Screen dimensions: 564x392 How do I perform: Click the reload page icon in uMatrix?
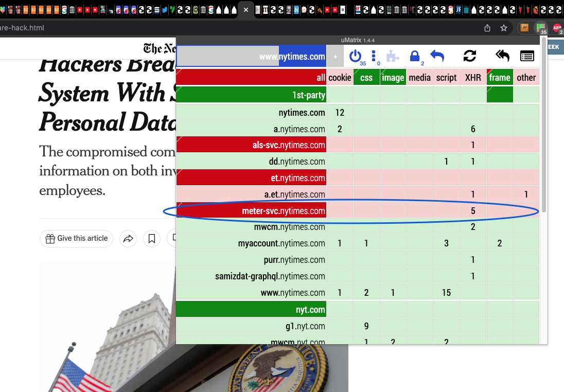click(x=469, y=56)
